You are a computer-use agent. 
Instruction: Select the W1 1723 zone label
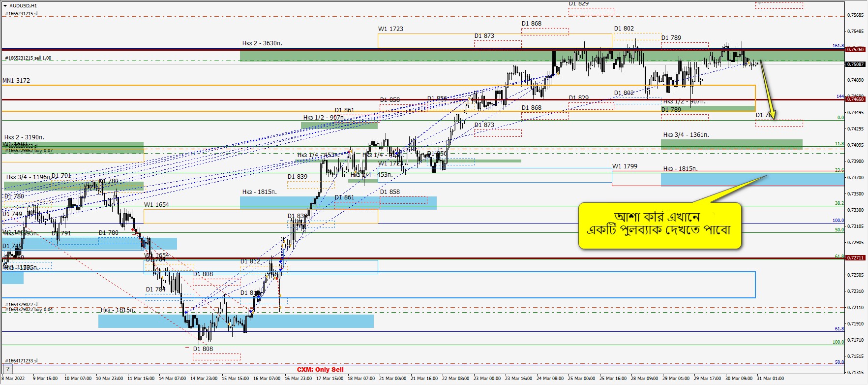pyautogui.click(x=390, y=29)
